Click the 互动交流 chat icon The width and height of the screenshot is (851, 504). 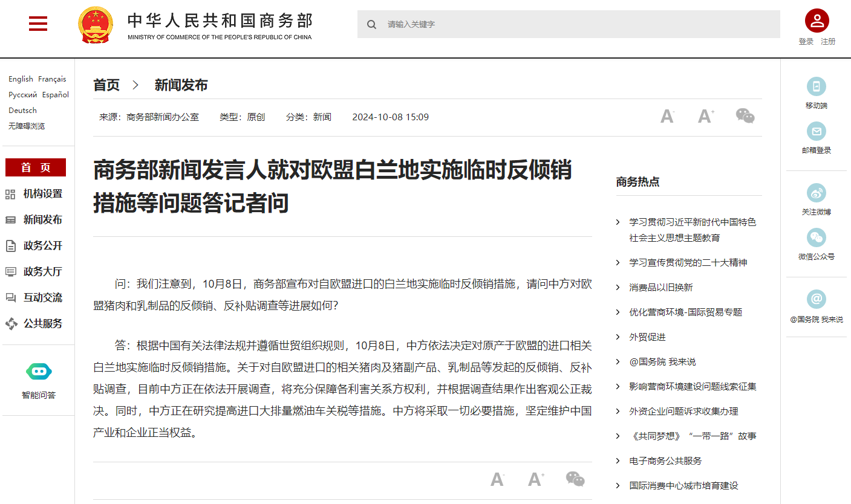(10, 298)
